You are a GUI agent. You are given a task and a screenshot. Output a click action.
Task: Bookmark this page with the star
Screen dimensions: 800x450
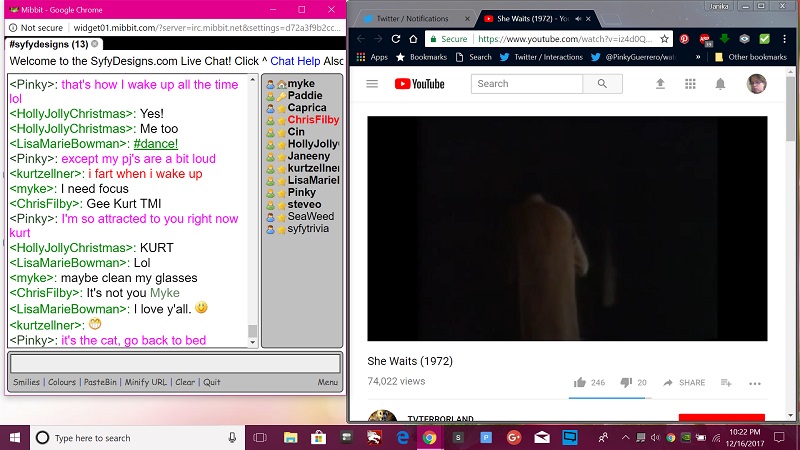[x=664, y=39]
